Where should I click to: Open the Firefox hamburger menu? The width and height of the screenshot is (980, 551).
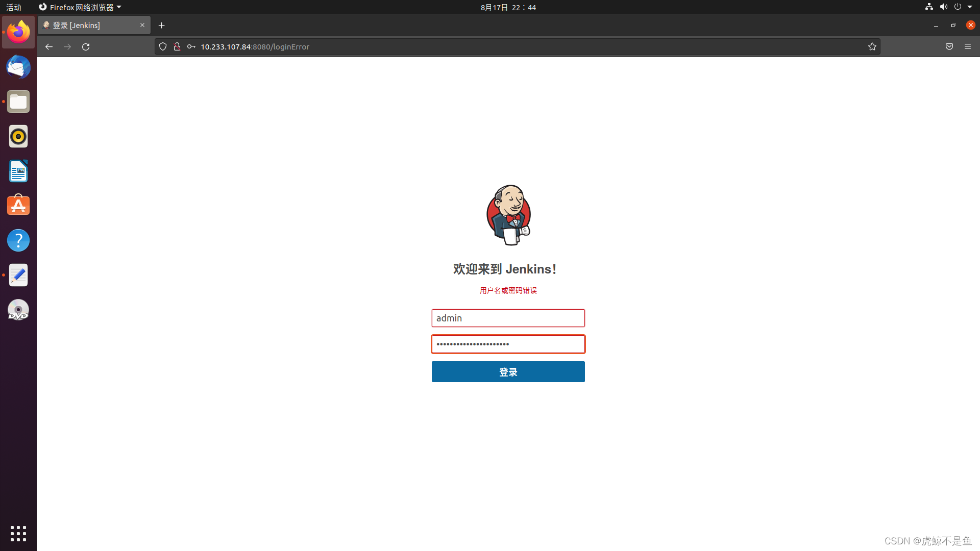pos(968,46)
